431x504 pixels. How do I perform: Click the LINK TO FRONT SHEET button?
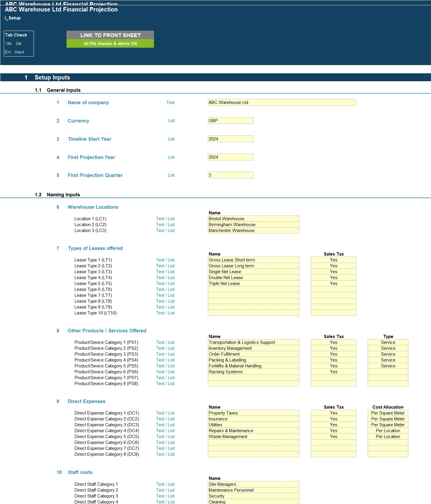pos(110,35)
